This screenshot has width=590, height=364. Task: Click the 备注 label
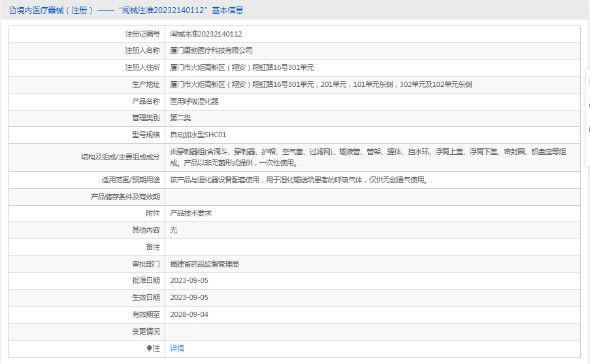(153, 247)
